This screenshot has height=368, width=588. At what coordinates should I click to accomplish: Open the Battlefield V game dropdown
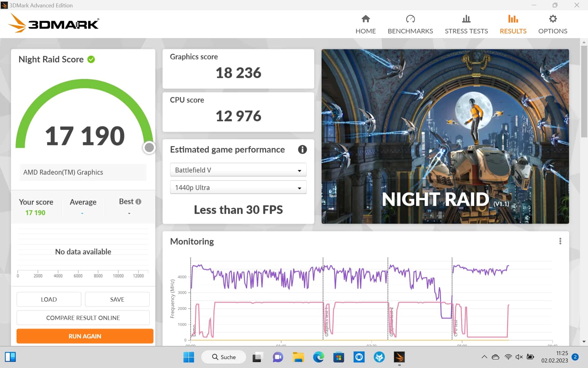point(238,170)
